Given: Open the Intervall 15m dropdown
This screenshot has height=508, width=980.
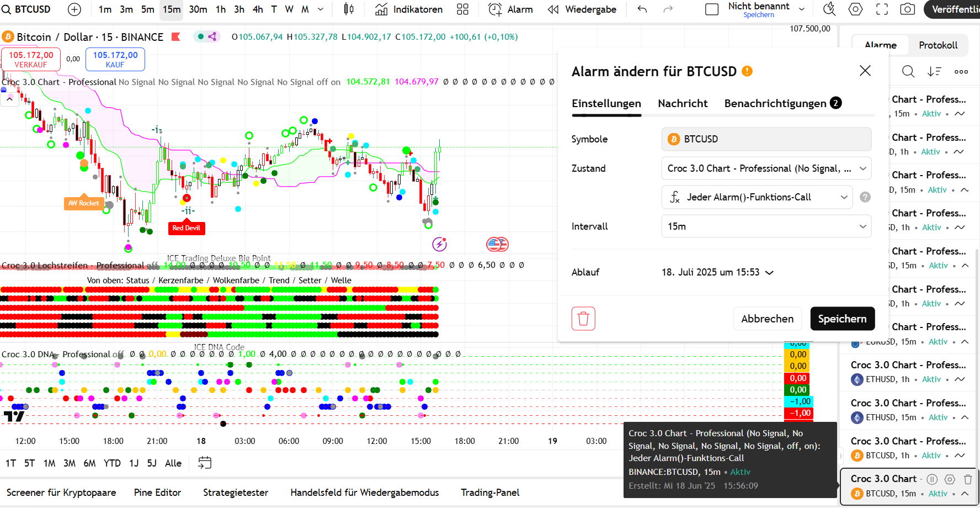Looking at the screenshot, I should pyautogui.click(x=766, y=226).
